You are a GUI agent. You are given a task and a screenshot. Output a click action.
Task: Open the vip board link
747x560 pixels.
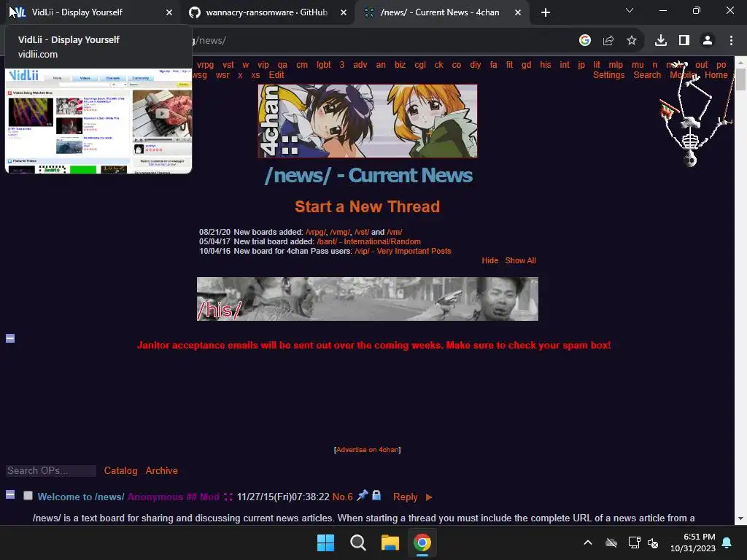click(263, 65)
